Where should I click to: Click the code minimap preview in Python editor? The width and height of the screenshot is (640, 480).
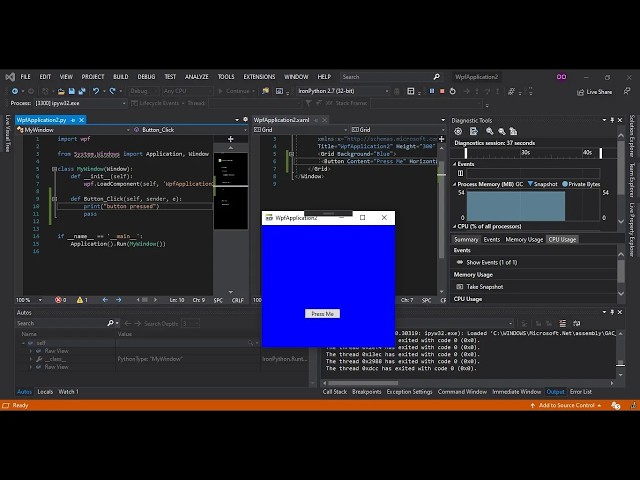231,190
